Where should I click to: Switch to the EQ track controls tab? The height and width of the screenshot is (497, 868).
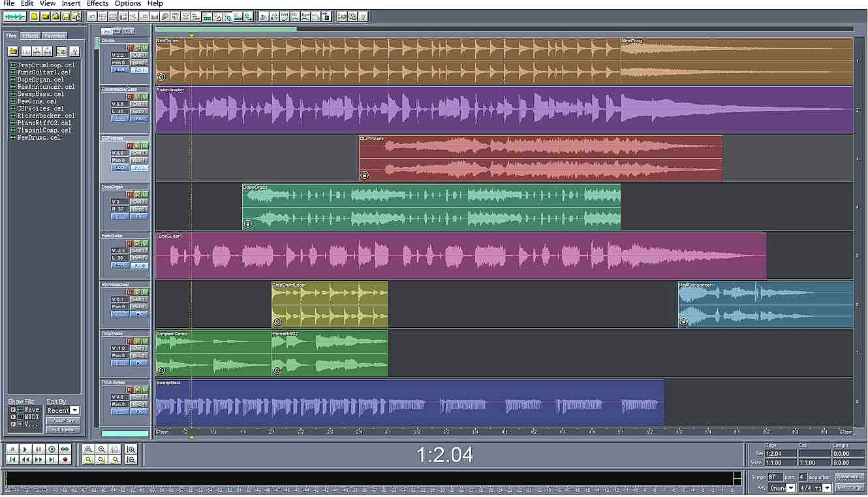[x=117, y=31]
